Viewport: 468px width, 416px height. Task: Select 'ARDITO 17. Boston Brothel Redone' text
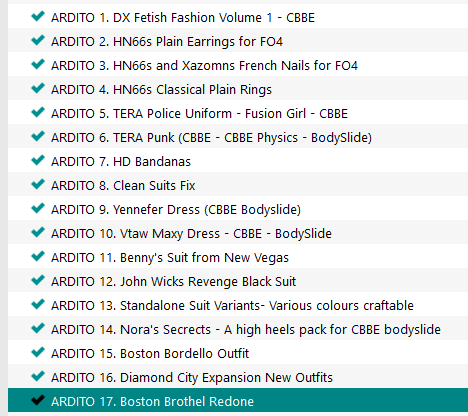pyautogui.click(x=152, y=402)
